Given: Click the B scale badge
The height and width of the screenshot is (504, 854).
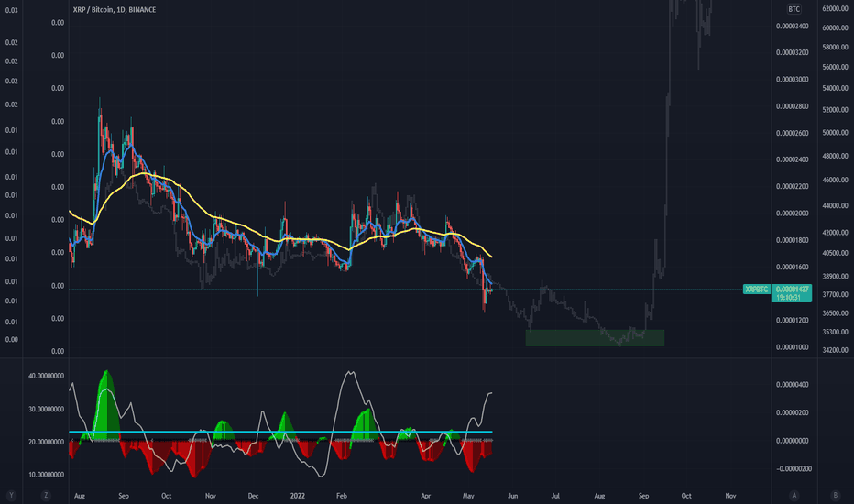Looking at the screenshot, I should click(836, 495).
